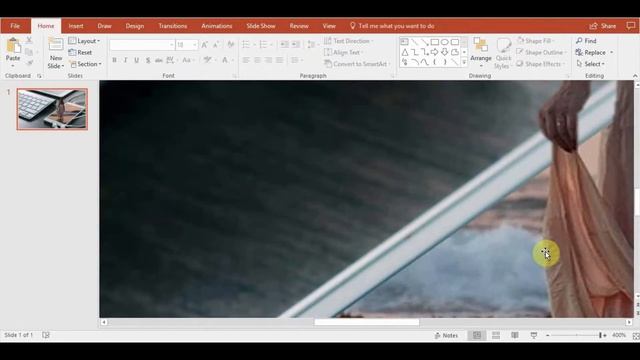
Task: Switch to Slide Sorter view
Action: 496,336
